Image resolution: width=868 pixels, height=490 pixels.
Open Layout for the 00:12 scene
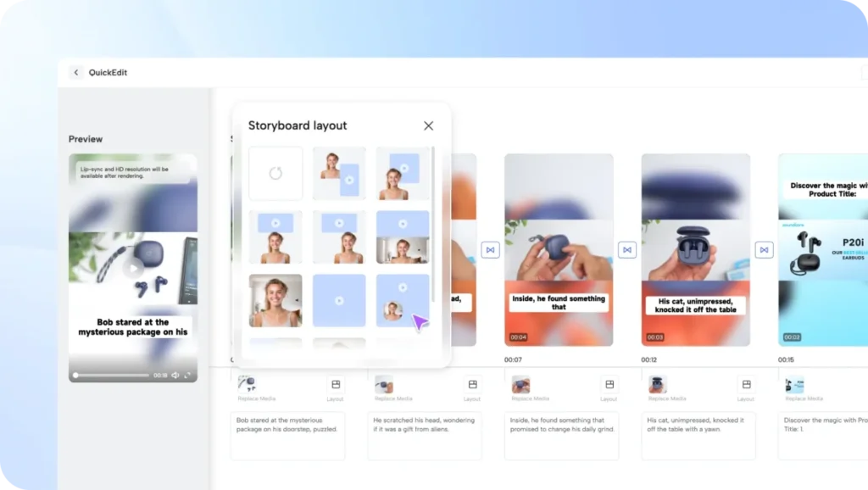point(745,385)
